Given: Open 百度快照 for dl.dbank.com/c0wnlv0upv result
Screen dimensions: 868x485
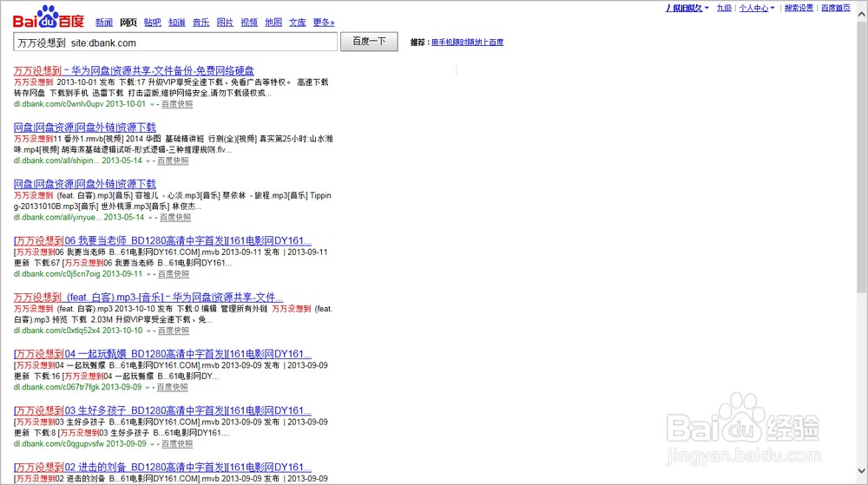Looking at the screenshot, I should pos(177,104).
